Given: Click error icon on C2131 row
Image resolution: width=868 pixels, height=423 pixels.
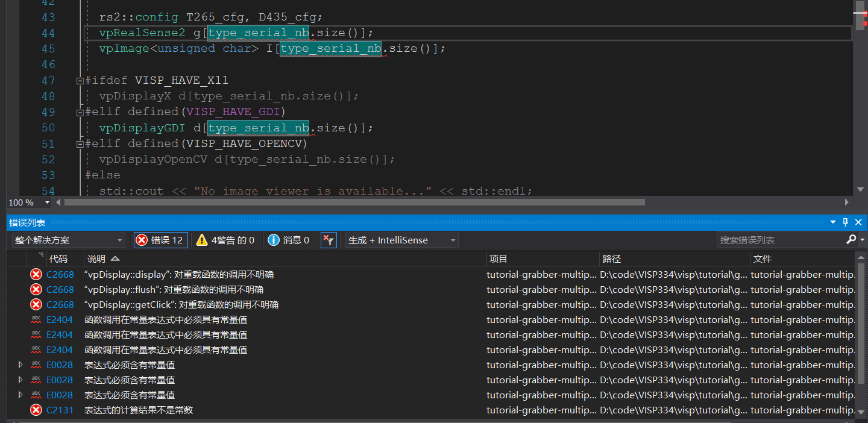Looking at the screenshot, I should coord(36,410).
